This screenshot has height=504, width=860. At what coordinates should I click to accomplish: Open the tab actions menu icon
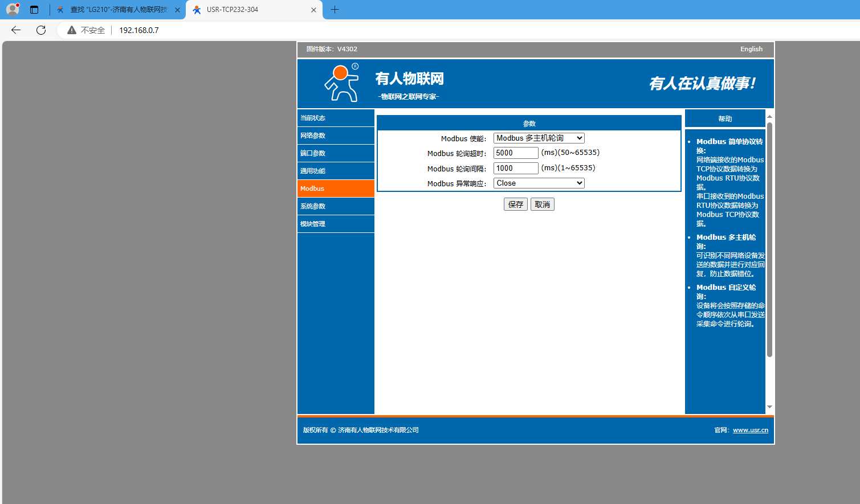tap(34, 10)
